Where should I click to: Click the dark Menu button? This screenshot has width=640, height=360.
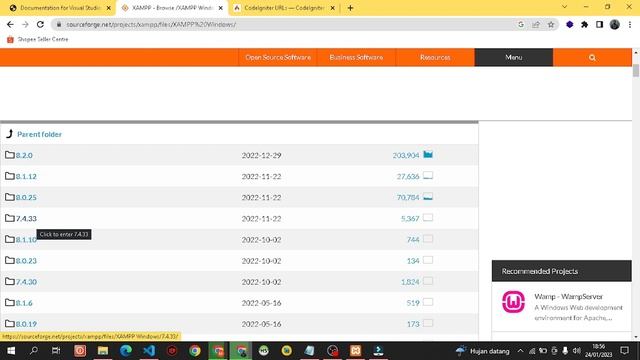513,58
